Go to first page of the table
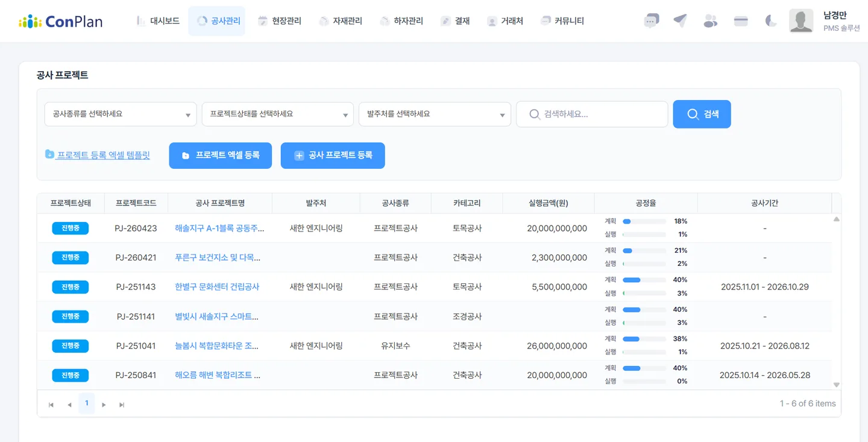Viewport: 868px width, 442px height. [51, 405]
